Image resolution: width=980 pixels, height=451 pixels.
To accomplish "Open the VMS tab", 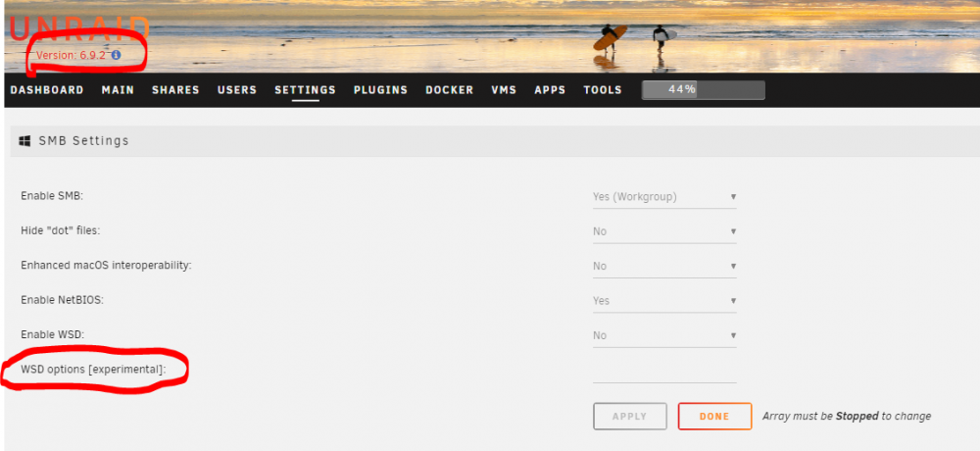I will pyautogui.click(x=504, y=90).
